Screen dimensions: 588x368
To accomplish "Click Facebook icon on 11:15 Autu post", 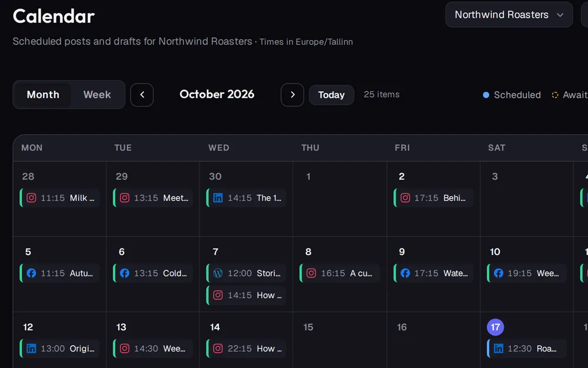I will [32, 273].
